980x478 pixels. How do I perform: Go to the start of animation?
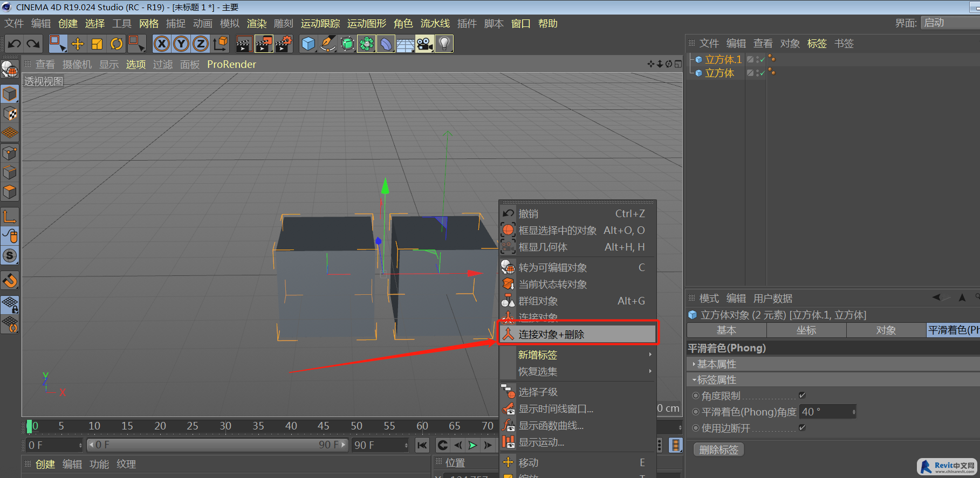[x=422, y=445]
